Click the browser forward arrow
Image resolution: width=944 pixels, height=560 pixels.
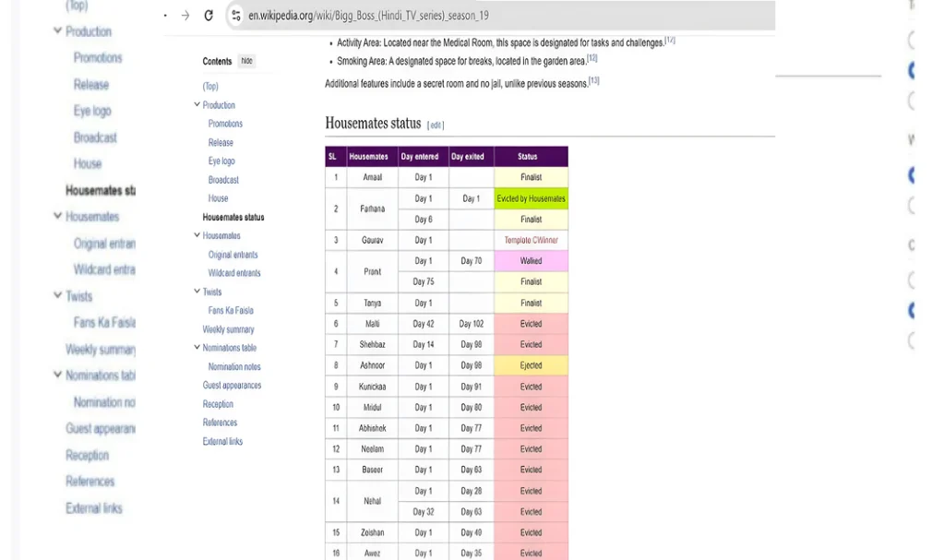pos(185,16)
